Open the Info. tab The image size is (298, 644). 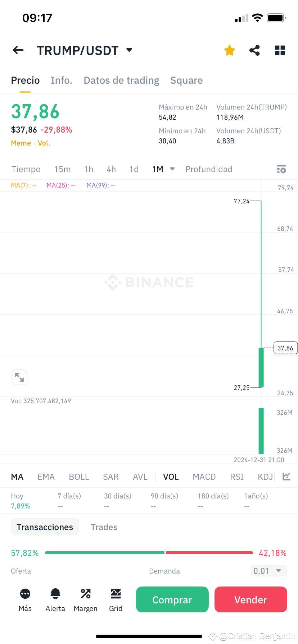tap(62, 80)
